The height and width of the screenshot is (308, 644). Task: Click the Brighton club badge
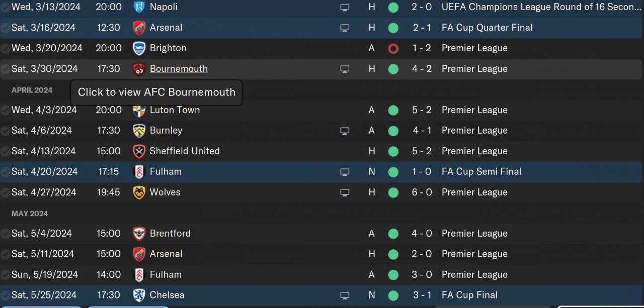coord(139,48)
